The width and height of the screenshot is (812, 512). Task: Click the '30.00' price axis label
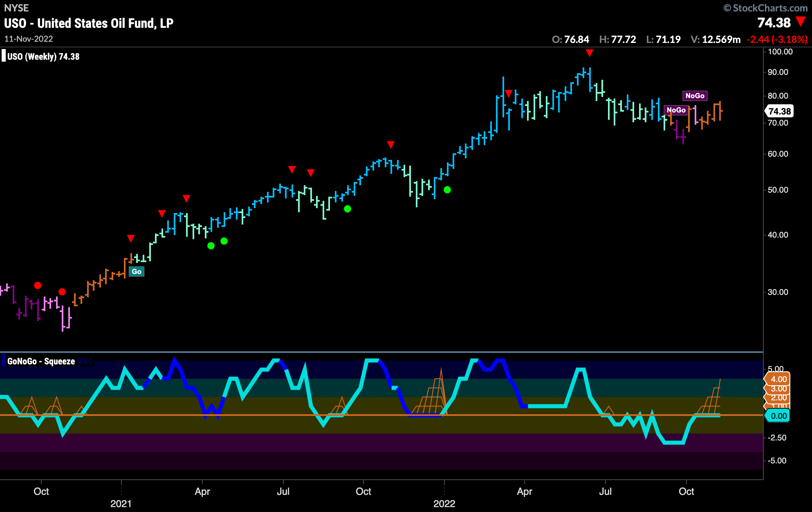pyautogui.click(x=778, y=292)
